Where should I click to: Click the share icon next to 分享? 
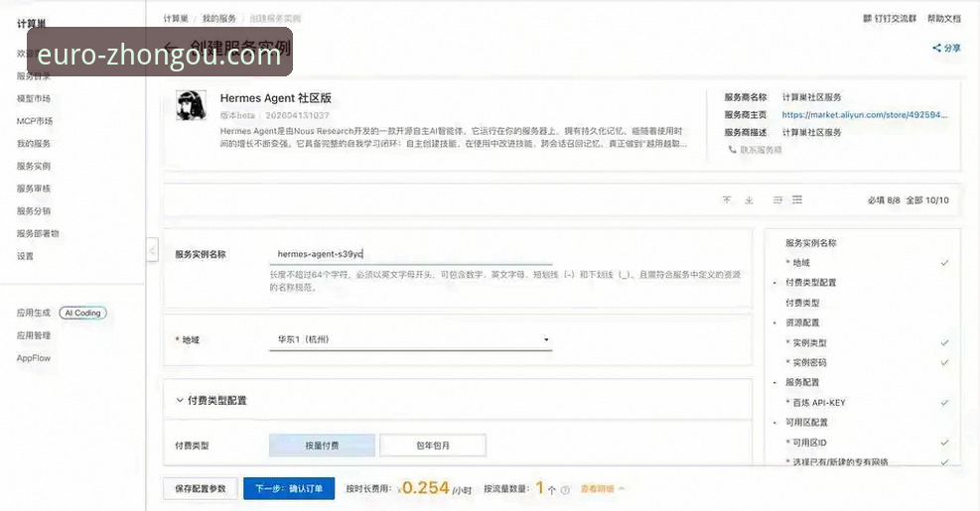(x=936, y=48)
